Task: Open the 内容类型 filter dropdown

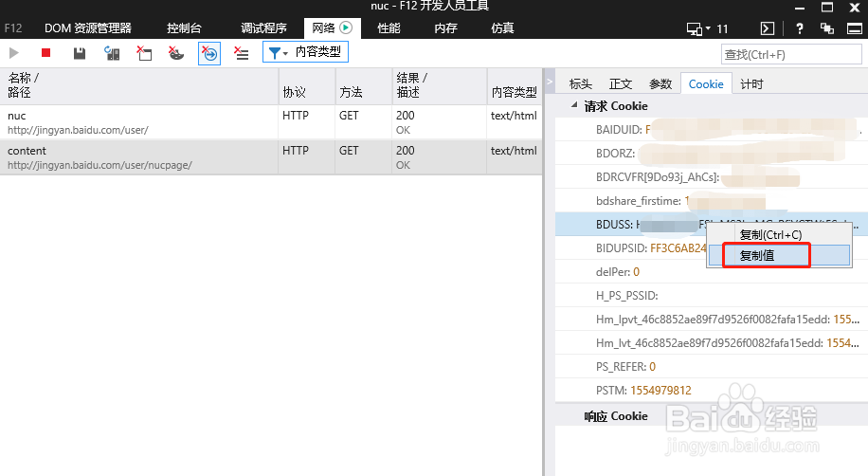Action: pos(305,52)
